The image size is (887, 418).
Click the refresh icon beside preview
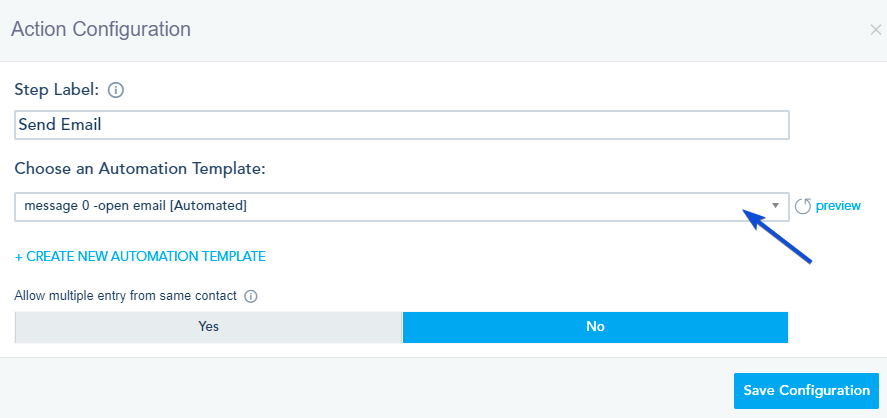(x=803, y=207)
